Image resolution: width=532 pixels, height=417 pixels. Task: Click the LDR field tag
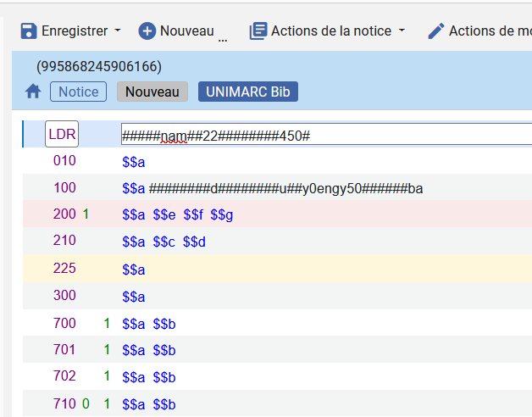click(62, 134)
